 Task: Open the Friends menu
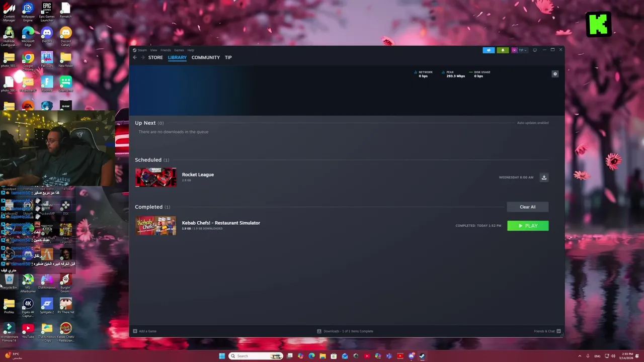click(166, 50)
